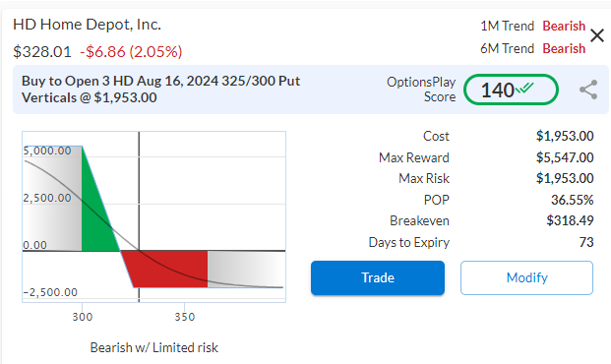Click the stock price $328.01
The height and width of the screenshot is (364, 611).
pyautogui.click(x=42, y=51)
